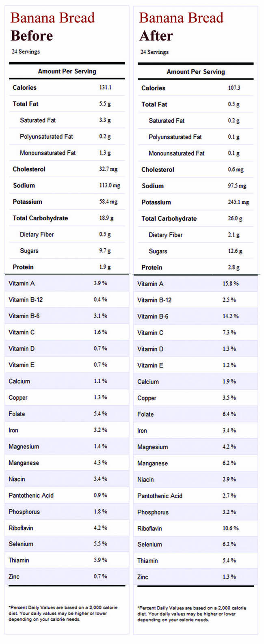
Task: Click the Calories value 107.3
Action: pyautogui.click(x=234, y=88)
